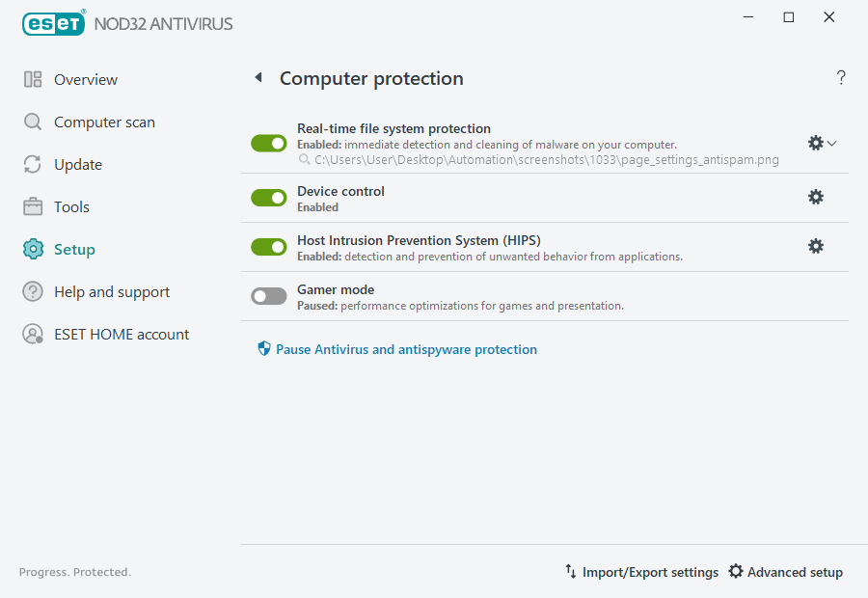Screen dimensions: 868x598
Task: Disable Real-time file system protection toggle
Action: click(x=269, y=143)
